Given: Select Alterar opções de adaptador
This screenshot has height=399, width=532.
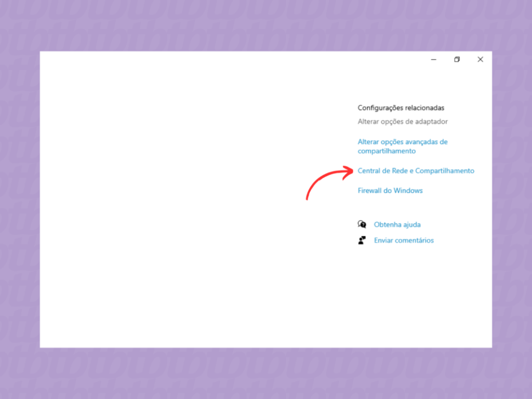Looking at the screenshot, I should click(403, 122).
